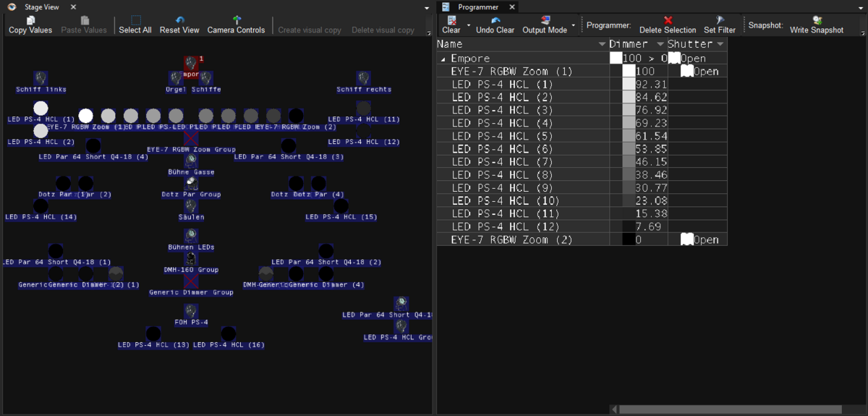Click the Paste Values button
This screenshot has width=868, height=416.
click(84, 25)
